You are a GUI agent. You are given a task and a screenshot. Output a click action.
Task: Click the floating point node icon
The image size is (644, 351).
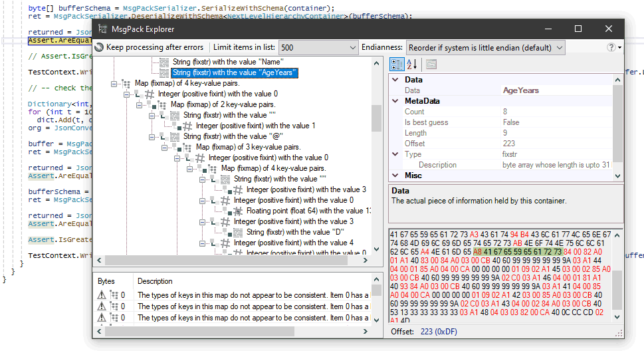tap(238, 211)
